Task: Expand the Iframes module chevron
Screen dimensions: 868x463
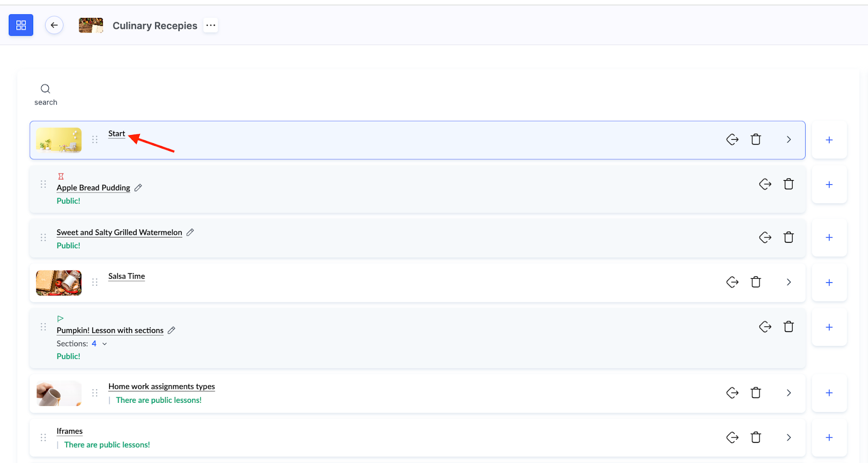Action: tap(789, 438)
